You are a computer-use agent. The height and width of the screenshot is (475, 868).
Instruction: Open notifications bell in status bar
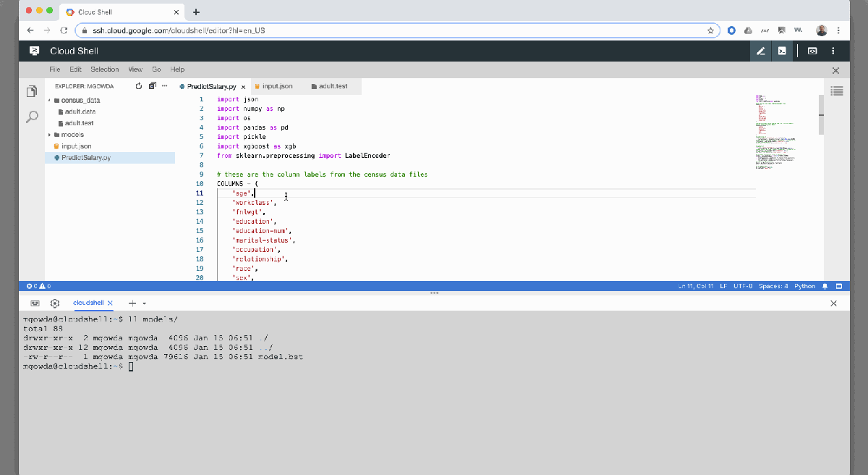[825, 286]
